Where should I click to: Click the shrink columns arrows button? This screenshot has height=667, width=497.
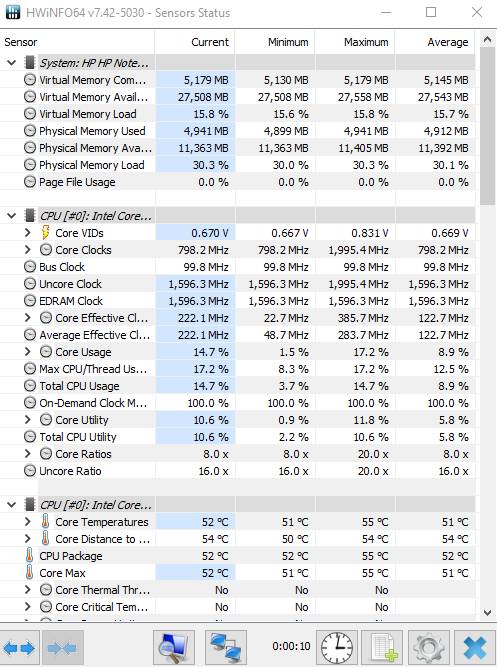pyautogui.click(x=62, y=648)
